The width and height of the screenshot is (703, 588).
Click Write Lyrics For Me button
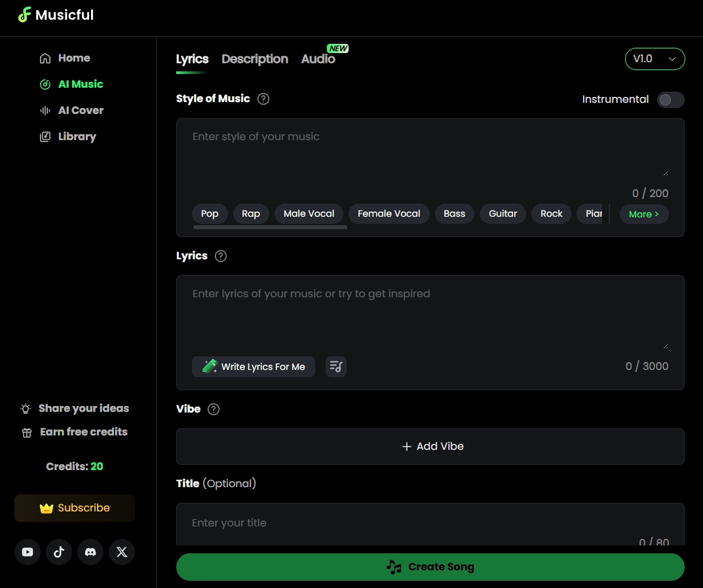pyautogui.click(x=254, y=367)
